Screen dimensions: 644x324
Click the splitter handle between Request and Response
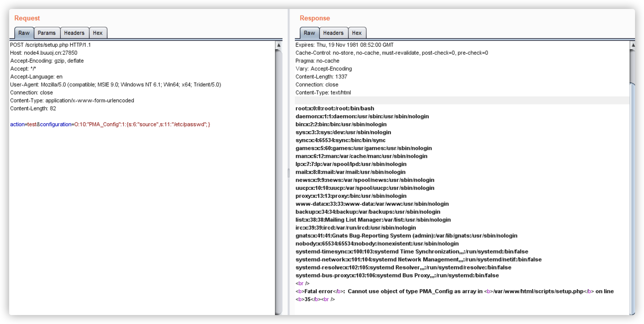pyautogui.click(x=288, y=173)
